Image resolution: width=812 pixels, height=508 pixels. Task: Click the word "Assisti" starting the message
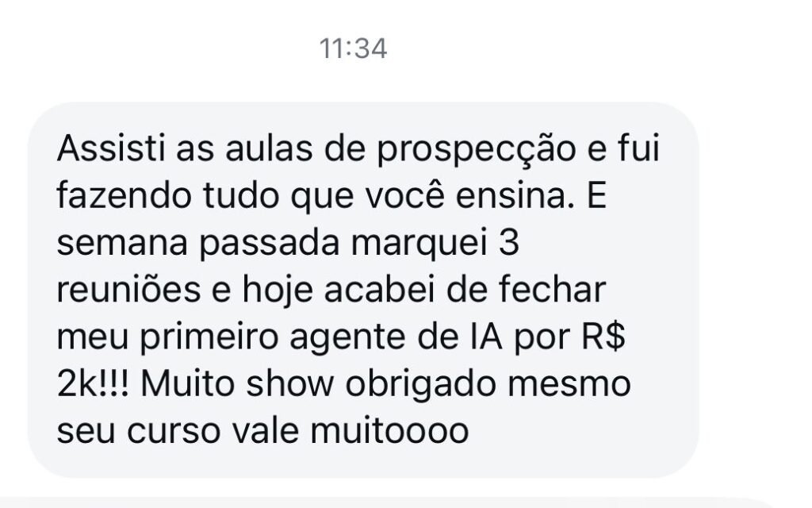pos(111,148)
